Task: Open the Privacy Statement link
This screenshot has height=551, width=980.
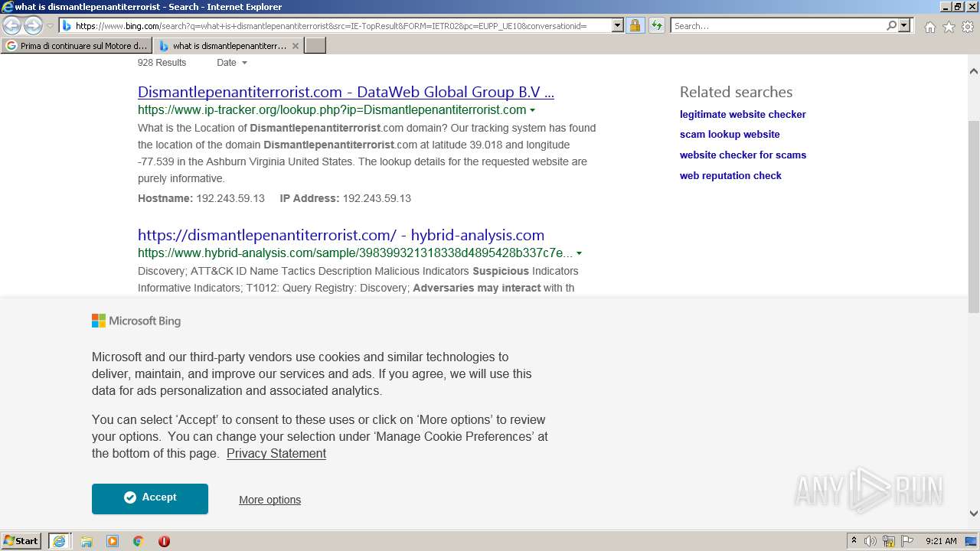Action: click(276, 453)
